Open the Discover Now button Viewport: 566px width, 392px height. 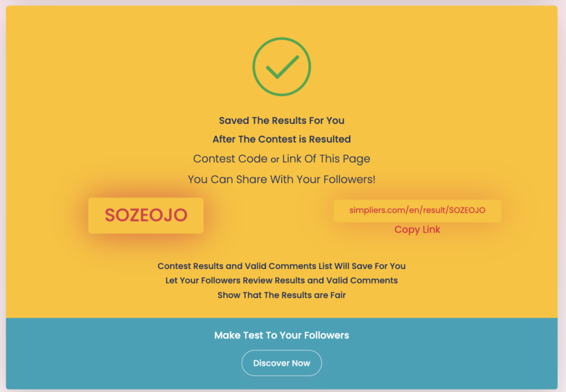coord(281,363)
